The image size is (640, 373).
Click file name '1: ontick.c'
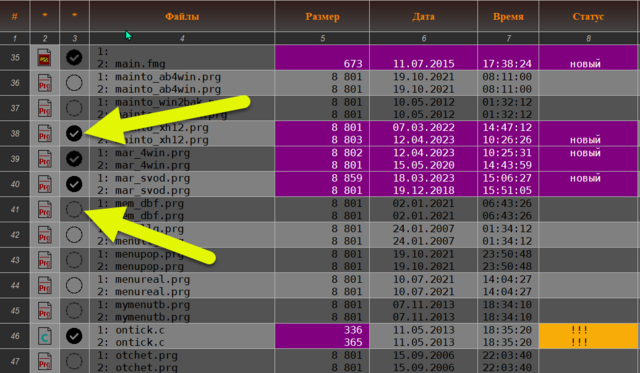point(131,330)
